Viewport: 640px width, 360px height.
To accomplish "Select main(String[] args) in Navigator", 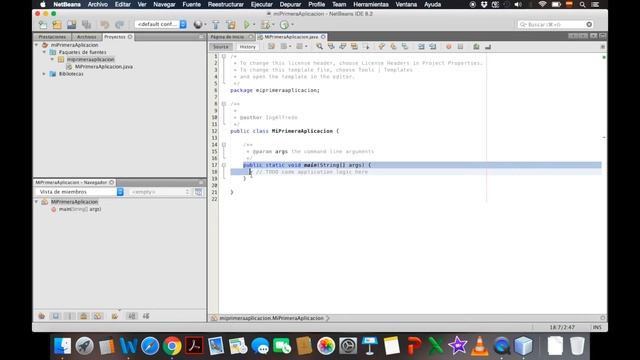I will [x=80, y=209].
